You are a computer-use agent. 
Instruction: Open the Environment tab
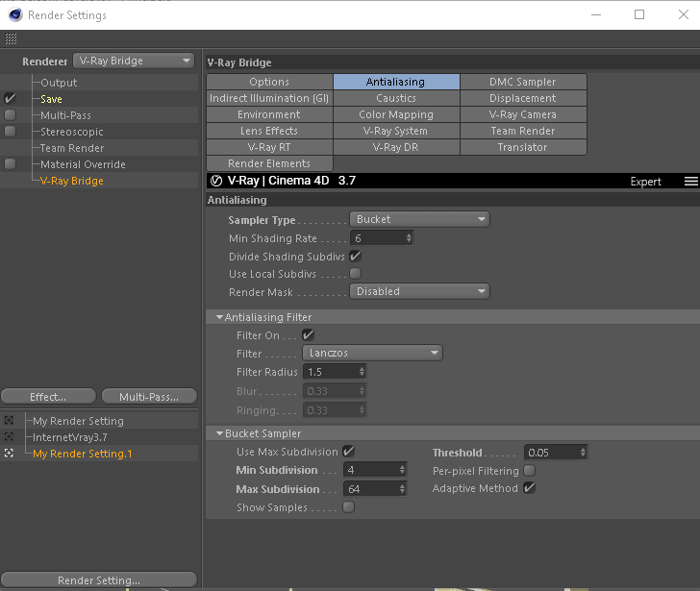tap(269, 114)
